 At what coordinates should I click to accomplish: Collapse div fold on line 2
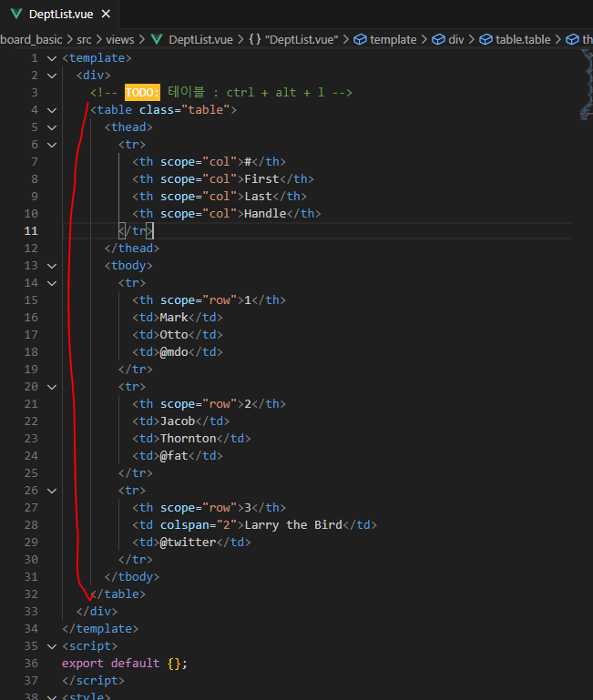(52, 76)
